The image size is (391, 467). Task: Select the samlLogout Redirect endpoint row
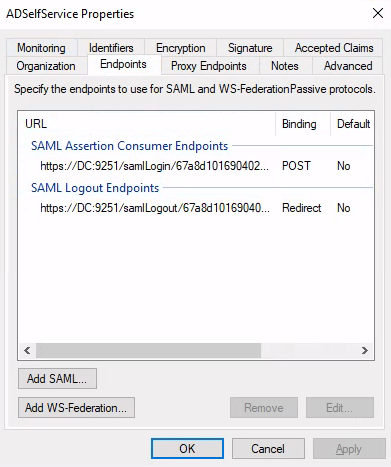pos(195,208)
